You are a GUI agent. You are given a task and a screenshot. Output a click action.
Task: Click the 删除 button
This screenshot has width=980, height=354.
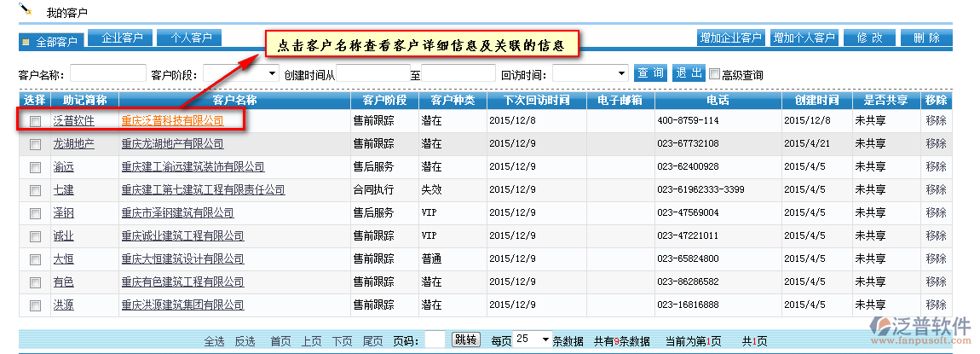(926, 38)
